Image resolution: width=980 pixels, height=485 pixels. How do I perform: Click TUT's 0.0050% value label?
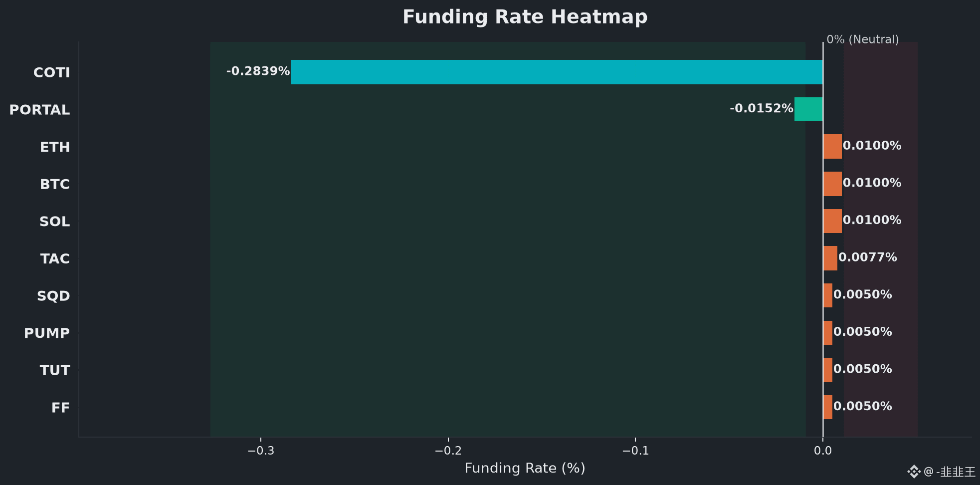863,369
